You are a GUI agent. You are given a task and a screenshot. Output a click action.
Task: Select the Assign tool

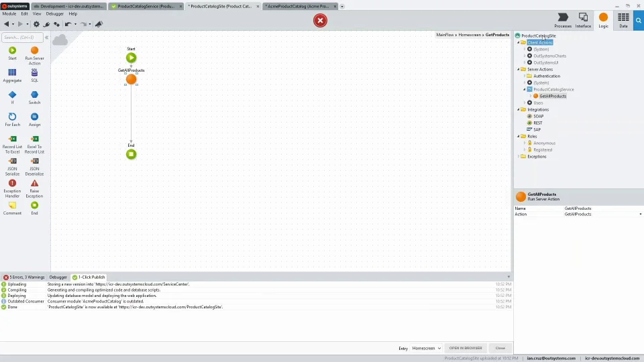coord(34,120)
